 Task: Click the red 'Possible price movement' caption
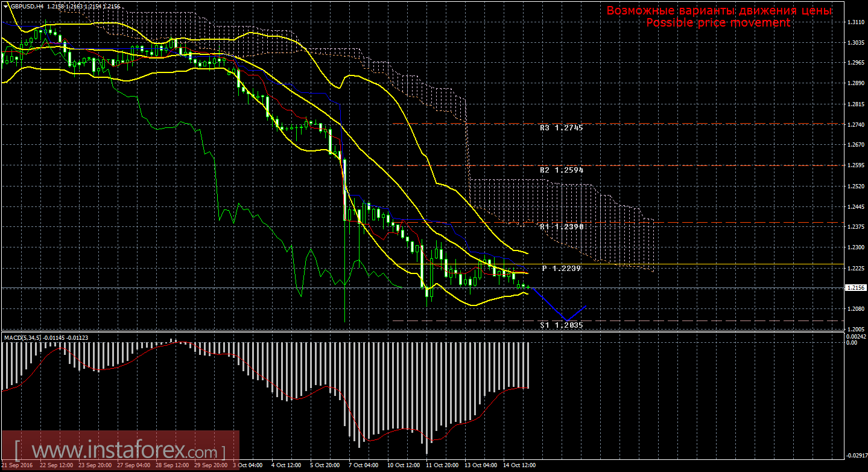pyautogui.click(x=718, y=22)
